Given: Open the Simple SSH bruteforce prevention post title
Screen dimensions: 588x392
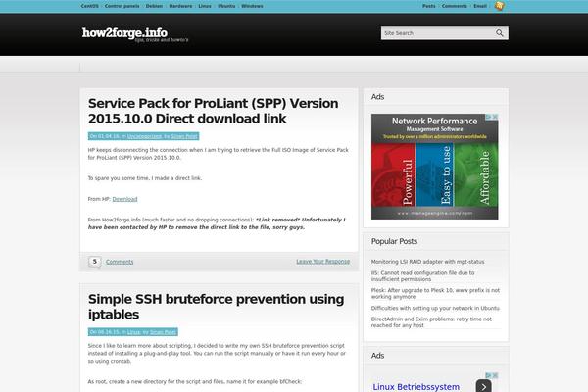Looking at the screenshot, I should pyautogui.click(x=216, y=307).
